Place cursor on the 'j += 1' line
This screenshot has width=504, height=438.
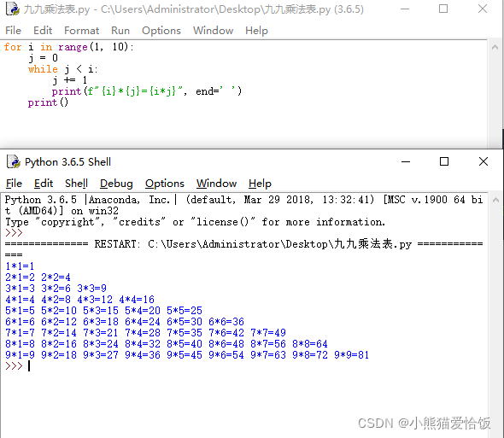tap(70, 80)
